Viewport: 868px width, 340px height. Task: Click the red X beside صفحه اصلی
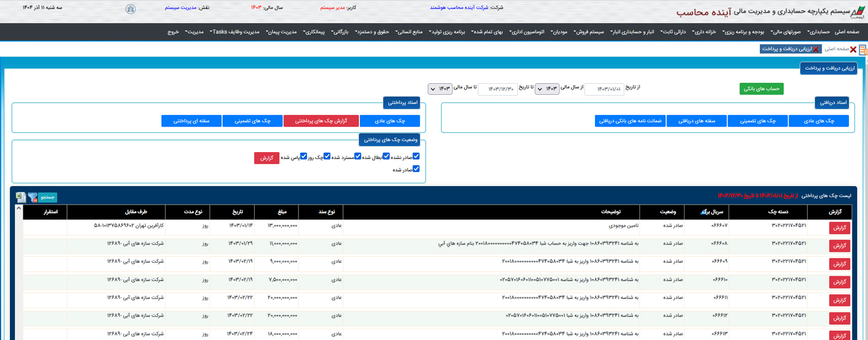[853, 50]
